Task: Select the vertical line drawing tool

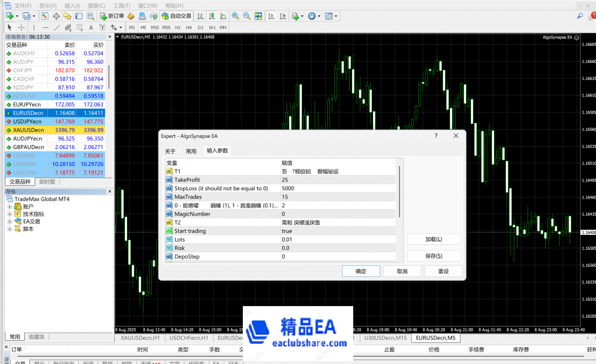Action: point(34,27)
